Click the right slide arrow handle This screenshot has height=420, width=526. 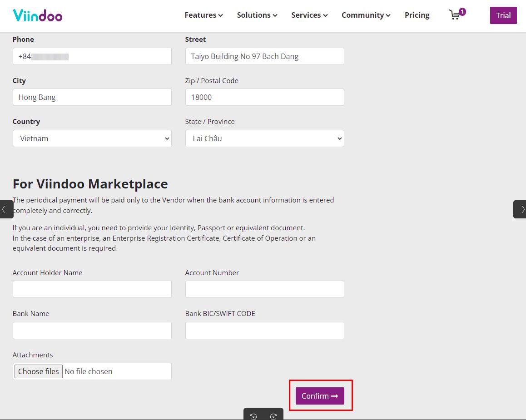coord(520,209)
